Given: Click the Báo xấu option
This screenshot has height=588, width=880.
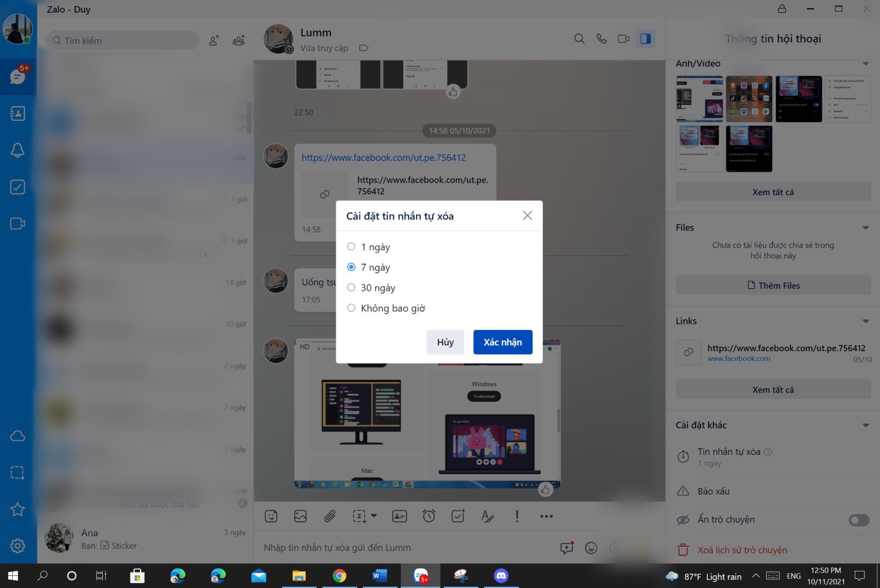Looking at the screenshot, I should pos(773,491).
